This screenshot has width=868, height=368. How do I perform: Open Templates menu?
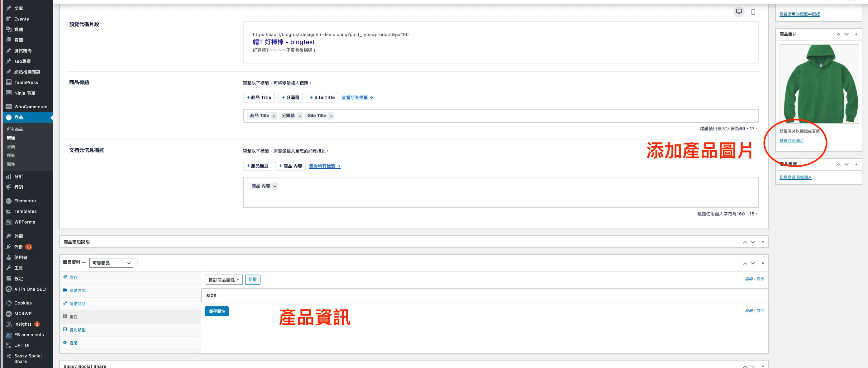click(x=25, y=211)
